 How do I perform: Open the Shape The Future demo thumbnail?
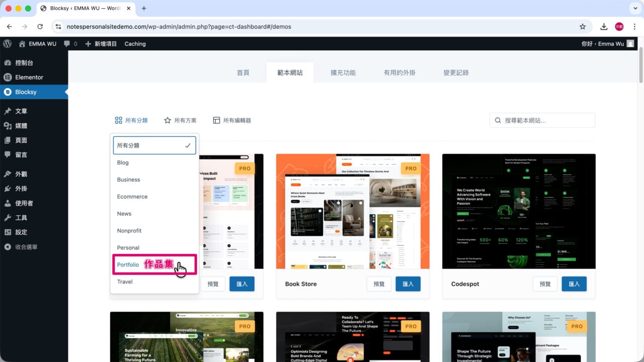coord(519,337)
